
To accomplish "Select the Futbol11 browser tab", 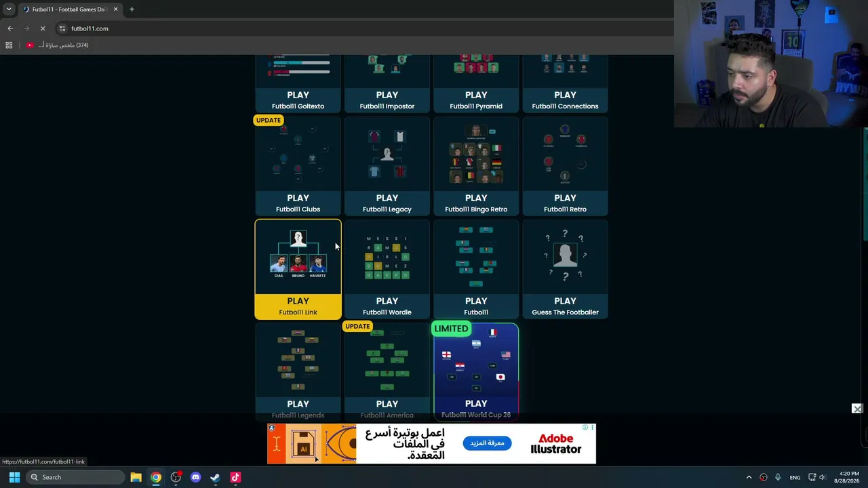I will [x=70, y=9].
